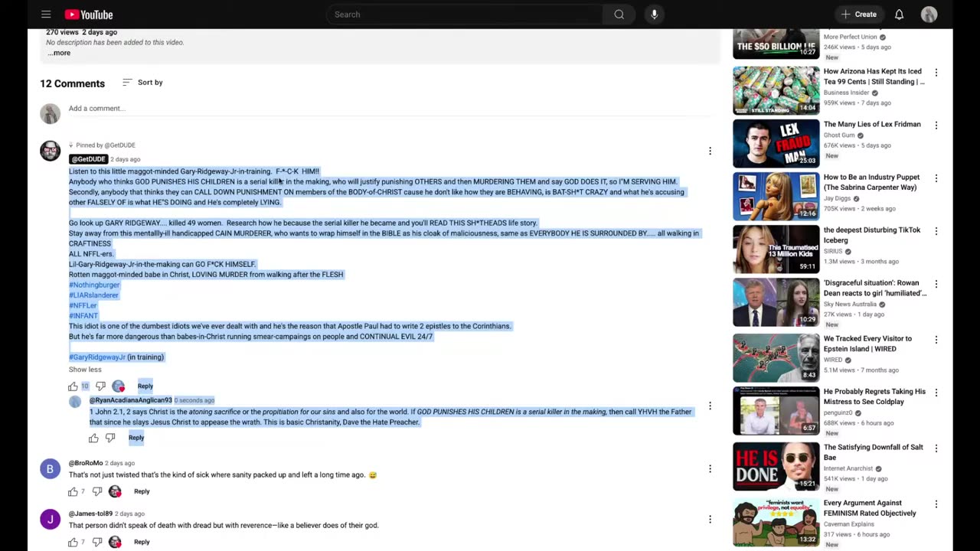
Task: Dislike the @BroRoMo comment
Action: coord(97,491)
